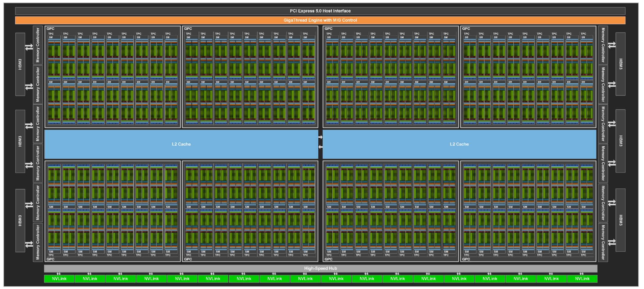Select the right L2 Cache block
This screenshot has height=289, width=644.
(x=459, y=144)
